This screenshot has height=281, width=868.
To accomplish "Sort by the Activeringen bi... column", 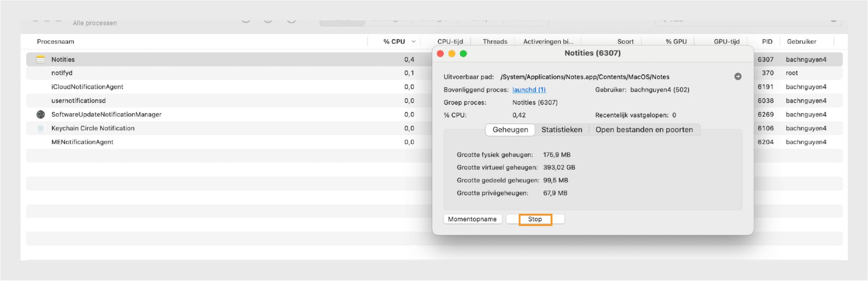I will point(548,42).
